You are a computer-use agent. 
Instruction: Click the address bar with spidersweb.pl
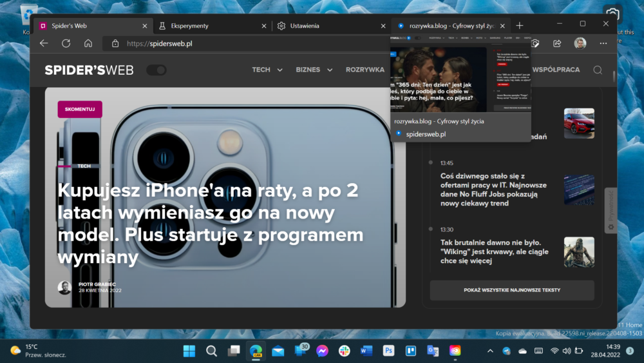[x=247, y=44]
